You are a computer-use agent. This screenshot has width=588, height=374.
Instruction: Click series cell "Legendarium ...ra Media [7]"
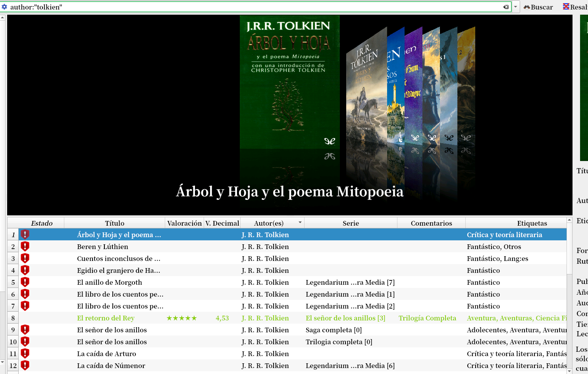[x=350, y=282]
